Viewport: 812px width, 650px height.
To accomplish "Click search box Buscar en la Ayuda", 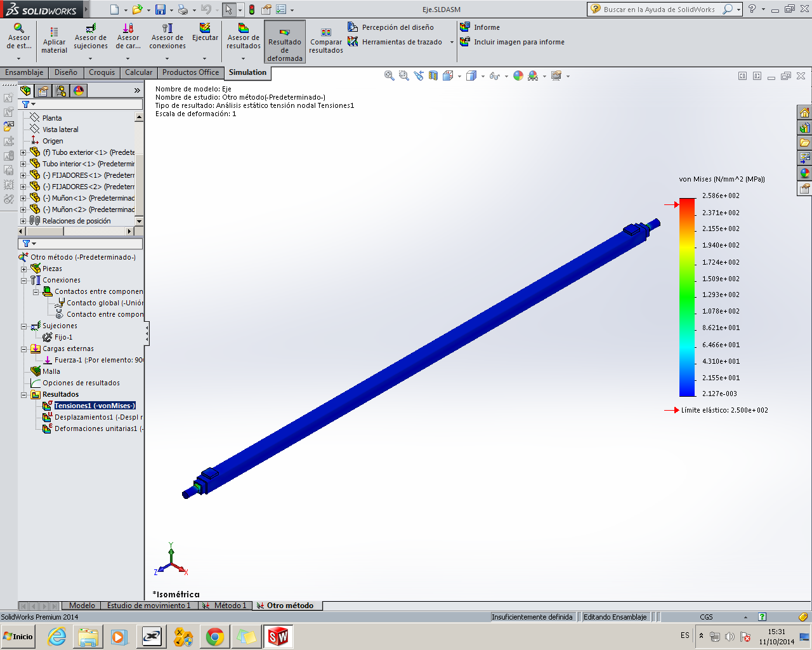I will [x=658, y=10].
